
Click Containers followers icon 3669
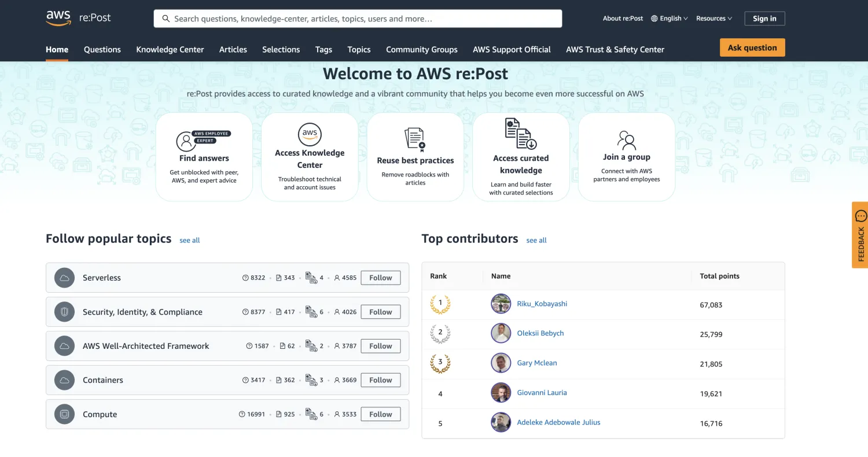(x=337, y=380)
